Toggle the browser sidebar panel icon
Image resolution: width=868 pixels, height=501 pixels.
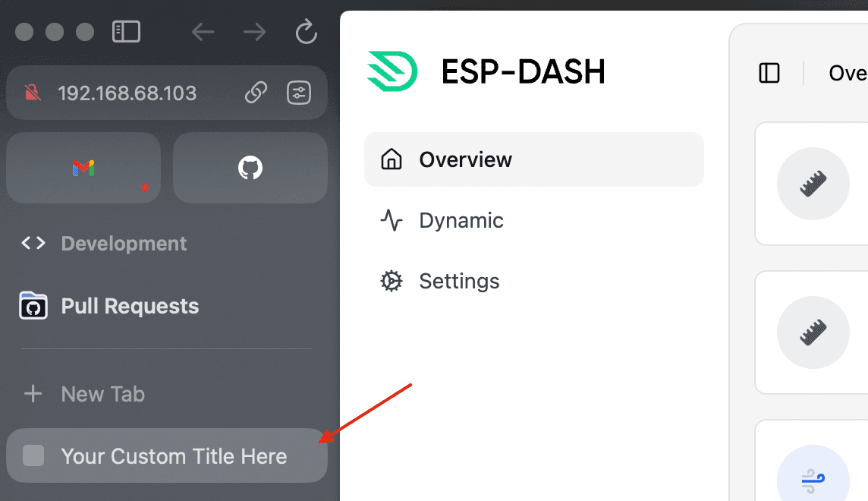(x=126, y=32)
